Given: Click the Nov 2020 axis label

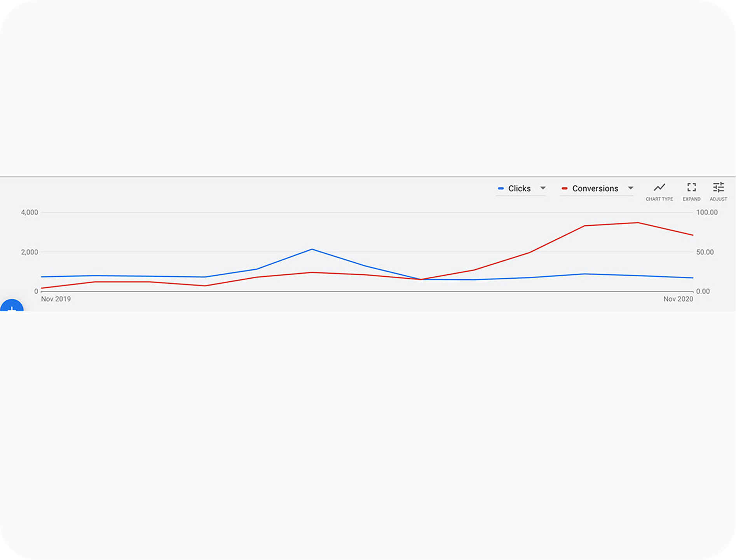Looking at the screenshot, I should [x=678, y=299].
